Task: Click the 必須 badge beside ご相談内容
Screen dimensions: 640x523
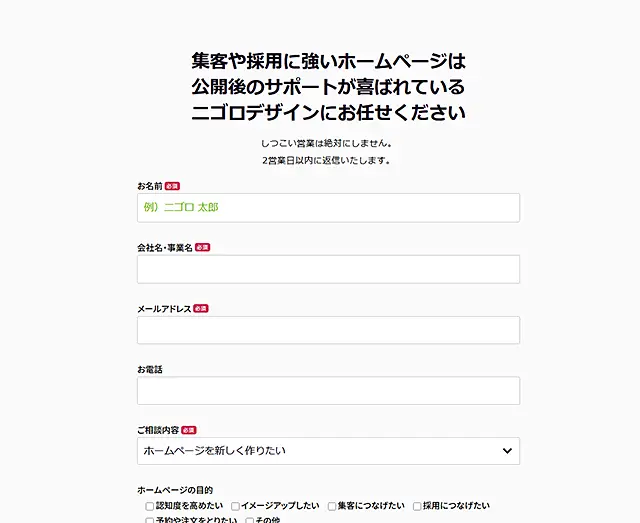Action: 189,430
